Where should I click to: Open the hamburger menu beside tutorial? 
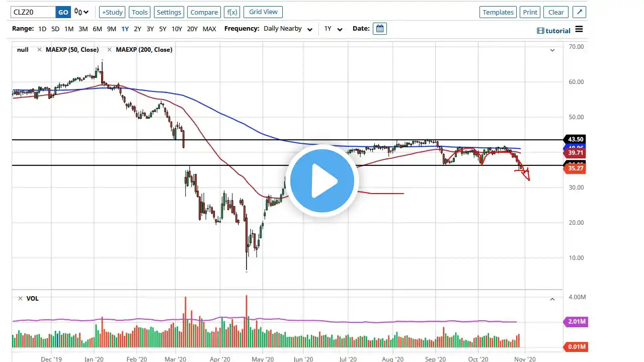tap(579, 29)
